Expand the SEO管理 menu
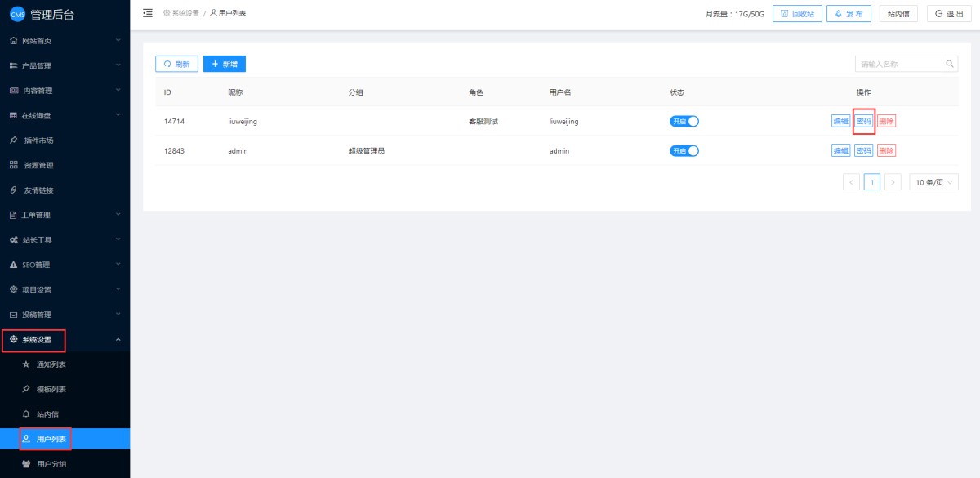This screenshot has height=478, width=980. (65, 265)
